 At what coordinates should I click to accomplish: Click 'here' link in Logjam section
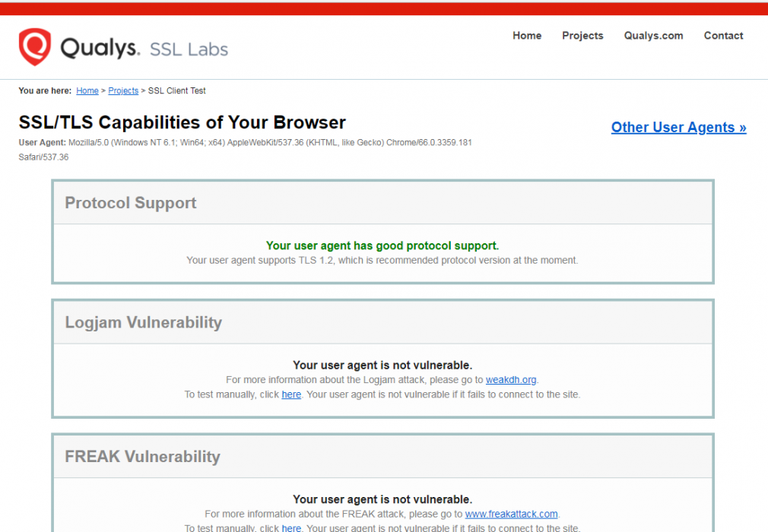(291, 394)
